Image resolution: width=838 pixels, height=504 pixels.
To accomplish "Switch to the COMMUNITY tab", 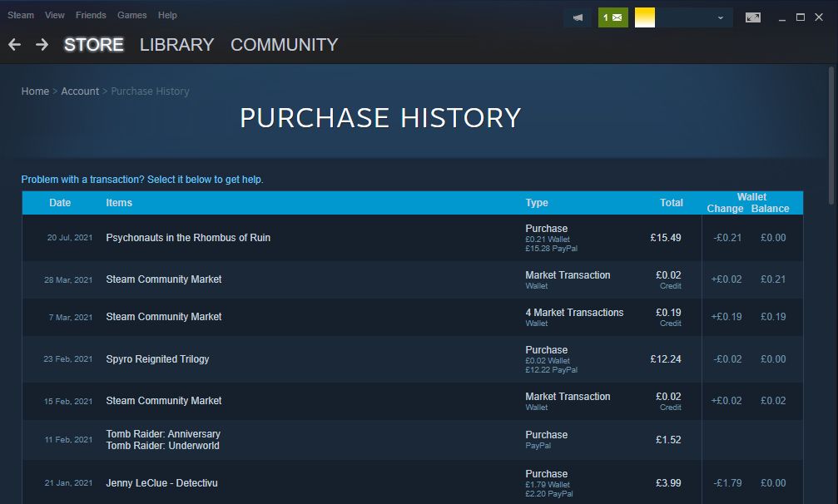I will pos(284,45).
